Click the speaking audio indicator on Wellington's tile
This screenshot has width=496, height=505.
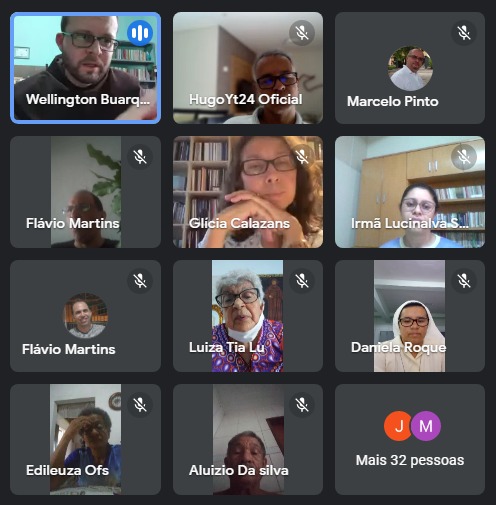click(140, 33)
